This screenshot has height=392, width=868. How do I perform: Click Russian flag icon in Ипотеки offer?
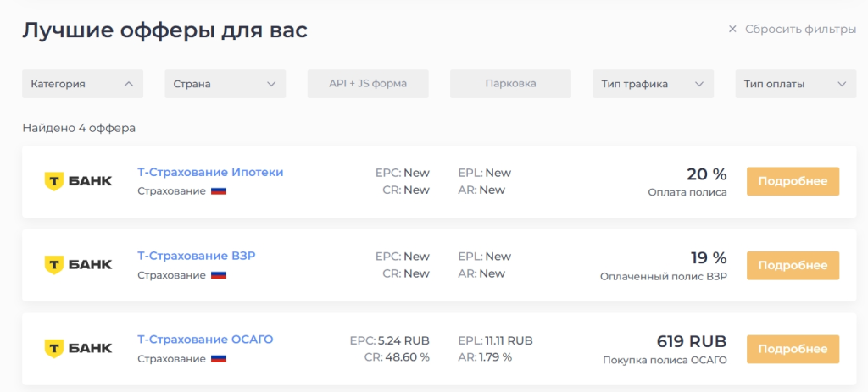click(219, 191)
